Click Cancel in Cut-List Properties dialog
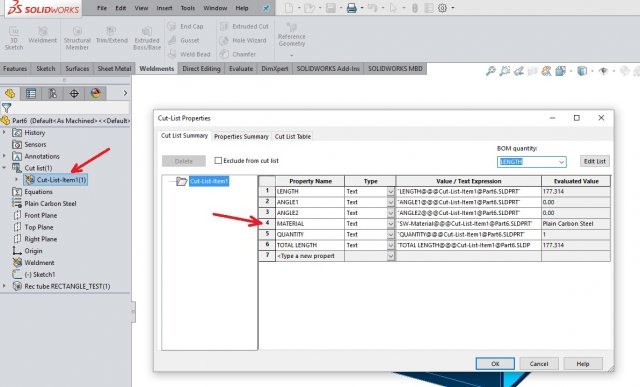 pos(539,364)
